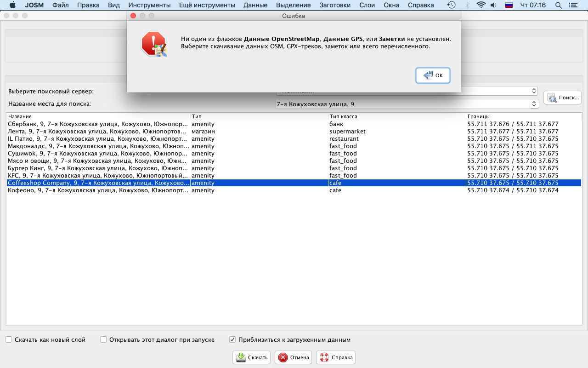This screenshot has width=588, height=368.
Task: Open the JOSM application menu
Action: pos(34,5)
